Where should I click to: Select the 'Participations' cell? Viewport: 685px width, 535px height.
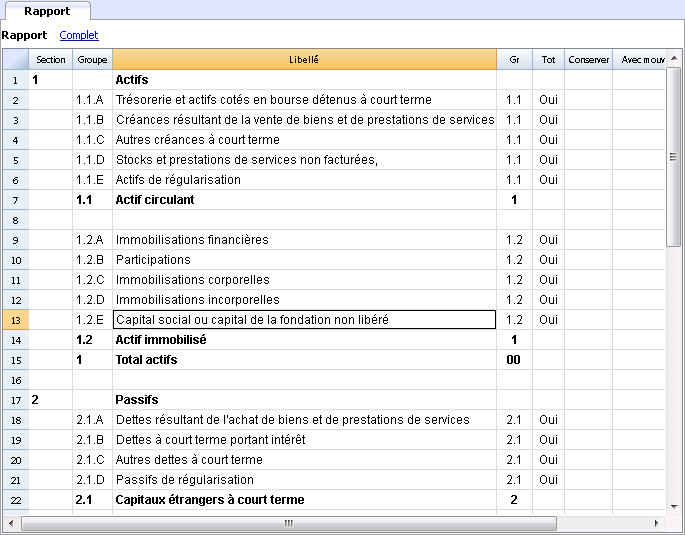pyautogui.click(x=304, y=260)
